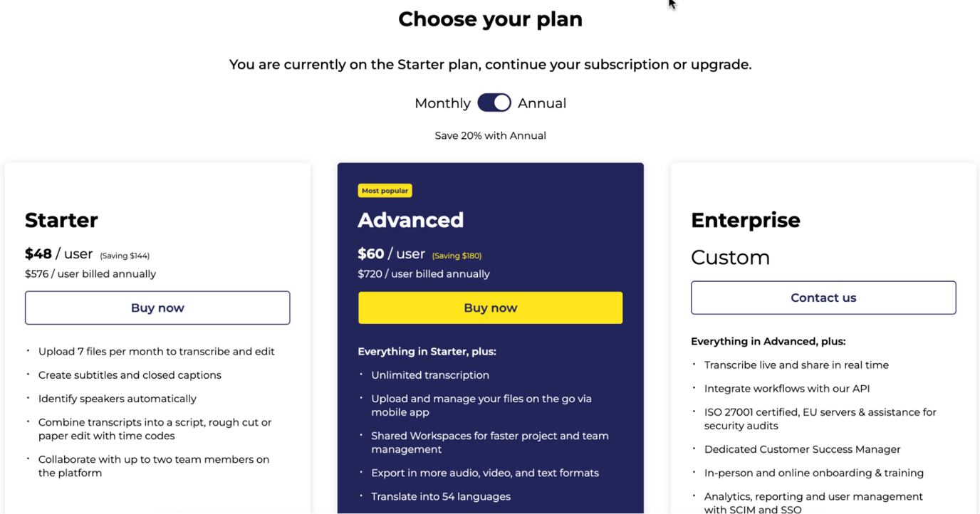Click Buy now for the Starter plan
This screenshot has width=980, height=514.
(x=157, y=308)
